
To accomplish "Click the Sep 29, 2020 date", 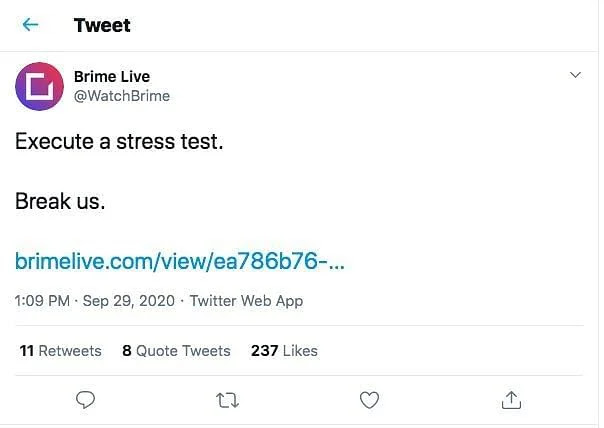I will (129, 300).
